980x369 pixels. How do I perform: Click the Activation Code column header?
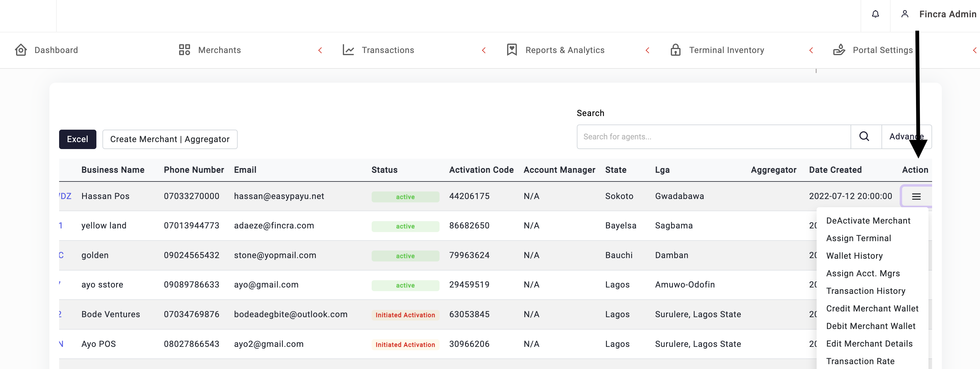(481, 170)
